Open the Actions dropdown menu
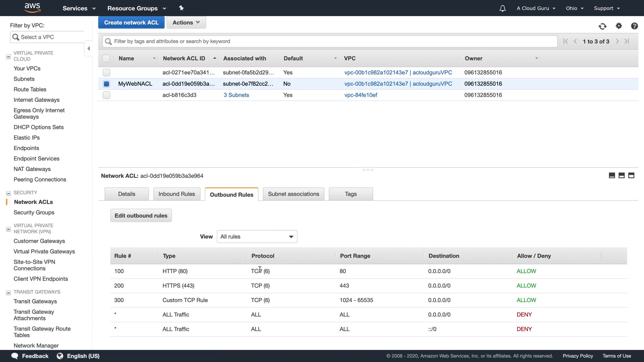 [x=186, y=22]
